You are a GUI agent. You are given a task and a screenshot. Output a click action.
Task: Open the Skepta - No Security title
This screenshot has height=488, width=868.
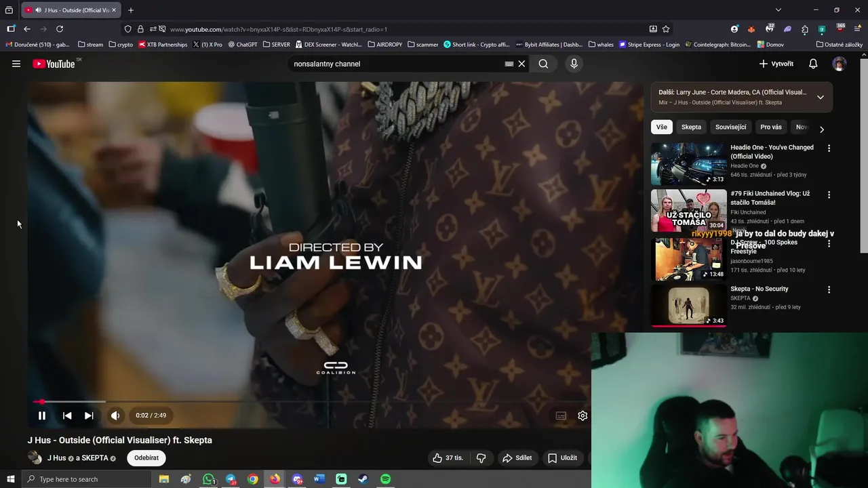759,289
